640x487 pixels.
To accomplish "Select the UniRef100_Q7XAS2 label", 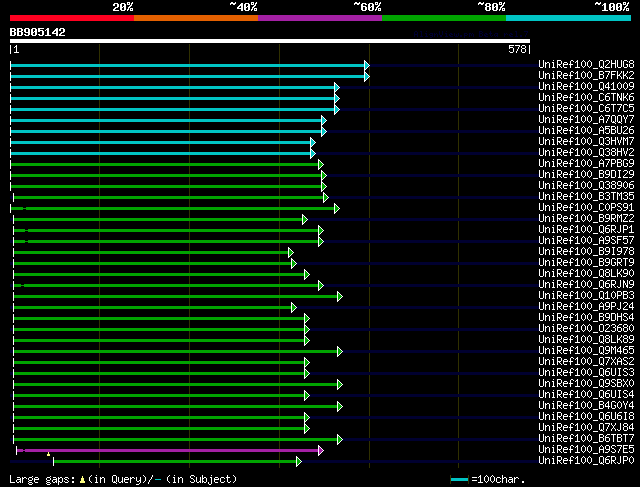I will point(586,362).
